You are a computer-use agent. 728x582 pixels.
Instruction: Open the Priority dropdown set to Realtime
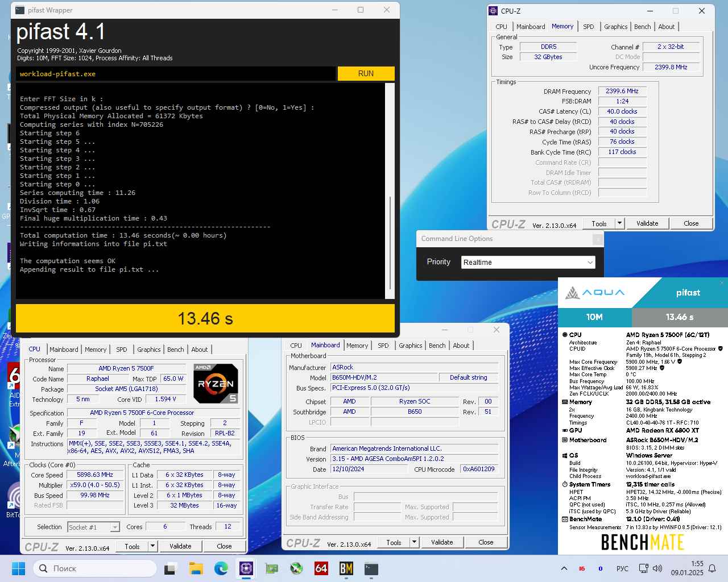coord(528,262)
